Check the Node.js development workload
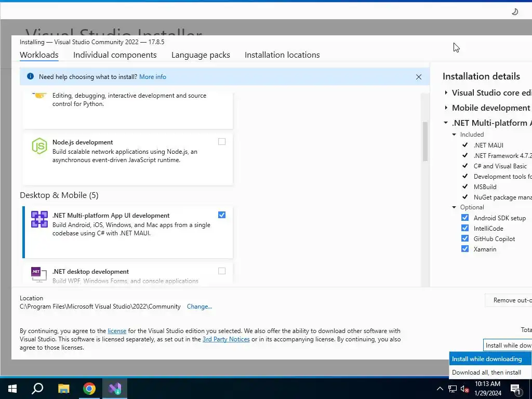The width and height of the screenshot is (532, 399). tap(221, 141)
